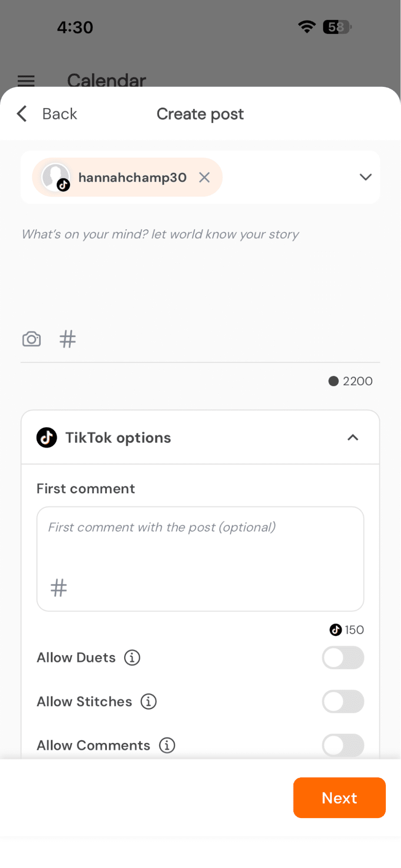
Task: Enable the Allow Comments switch
Action: point(343,745)
